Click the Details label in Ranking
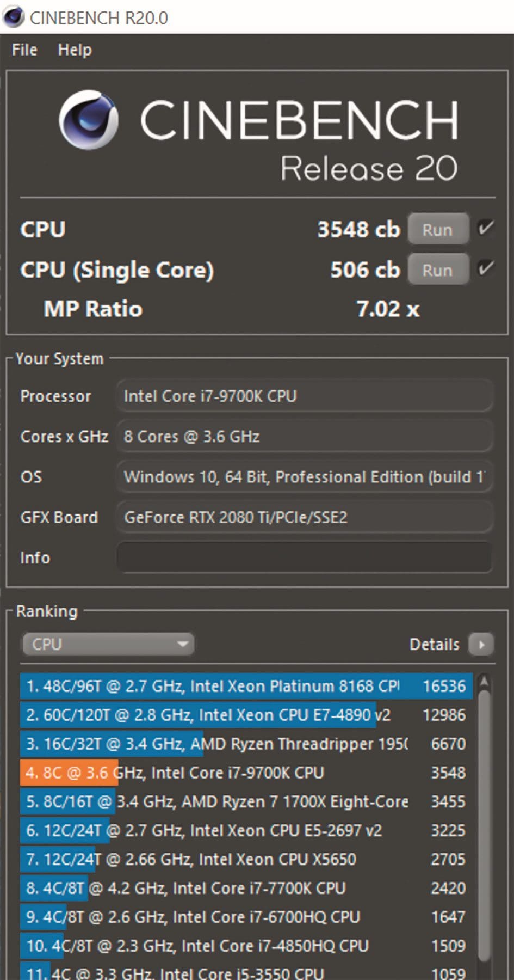Image resolution: width=514 pixels, height=980 pixels. tap(434, 644)
